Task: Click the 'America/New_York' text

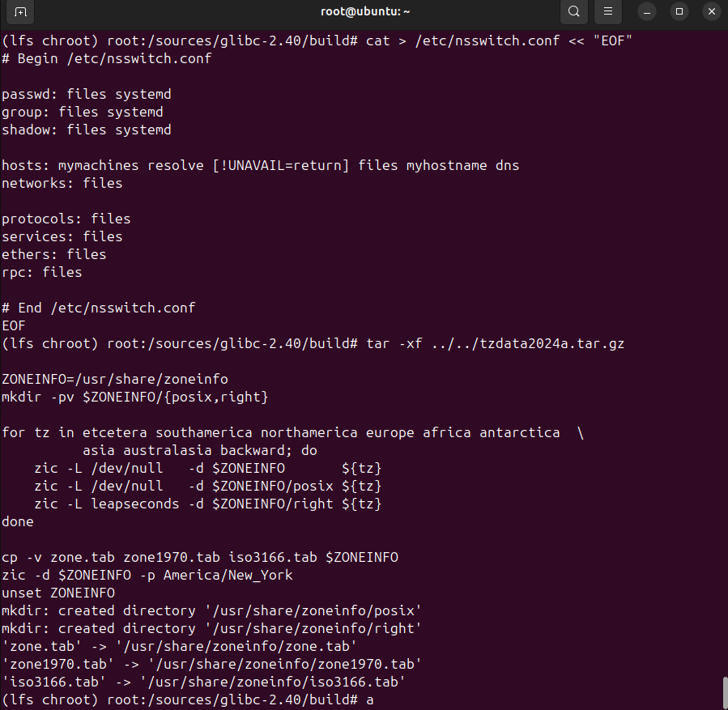Action: (228, 575)
